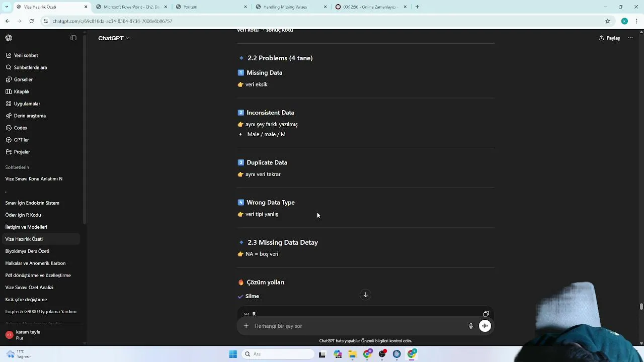
Task: Select chat Vize Hazırlık Özeti
Action: (40, 239)
